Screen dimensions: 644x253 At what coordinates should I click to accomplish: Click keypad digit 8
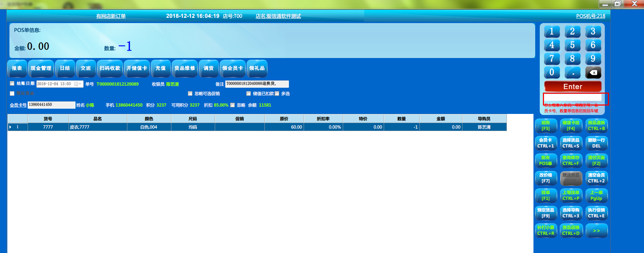(572, 59)
